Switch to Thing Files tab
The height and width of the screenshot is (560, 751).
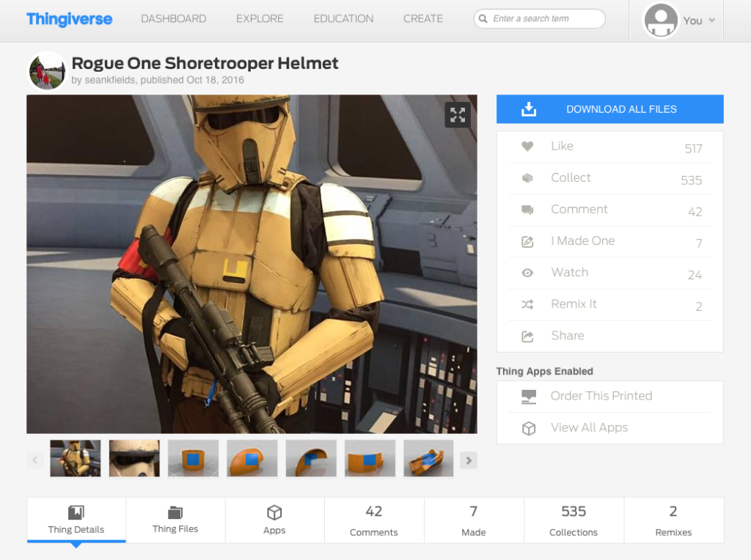[175, 520]
